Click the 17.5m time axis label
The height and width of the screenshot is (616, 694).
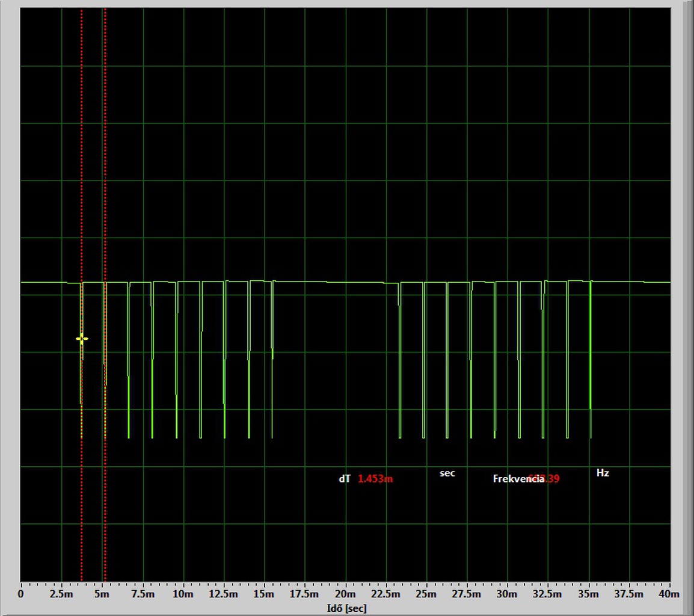tap(304, 594)
